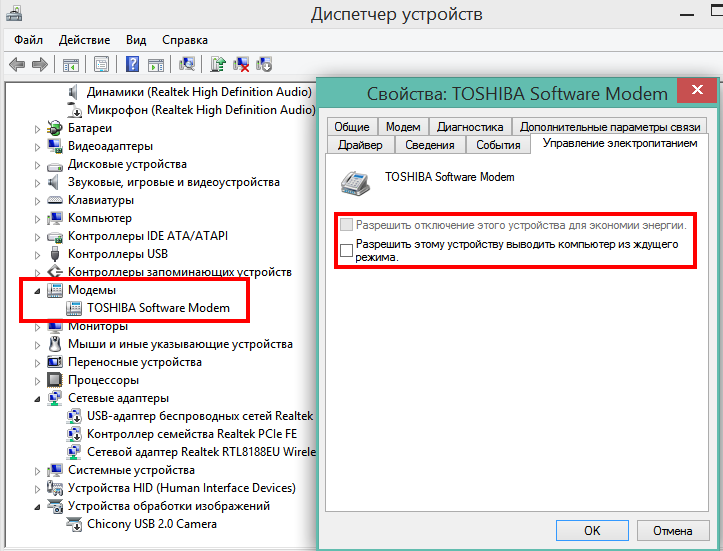Click the Мыши mouse category icon

click(x=54, y=344)
